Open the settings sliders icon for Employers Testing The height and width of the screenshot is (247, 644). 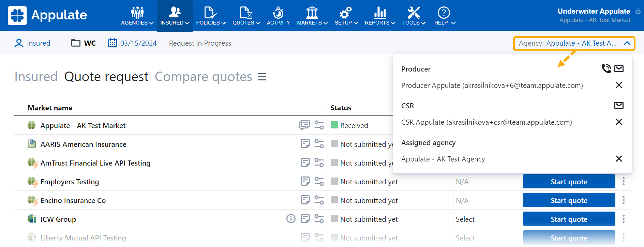319,181
